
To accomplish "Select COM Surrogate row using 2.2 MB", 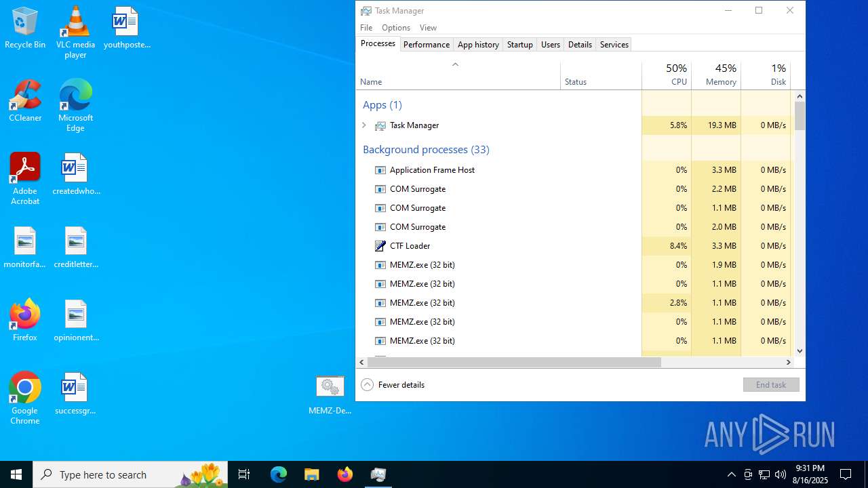I will [574, 189].
